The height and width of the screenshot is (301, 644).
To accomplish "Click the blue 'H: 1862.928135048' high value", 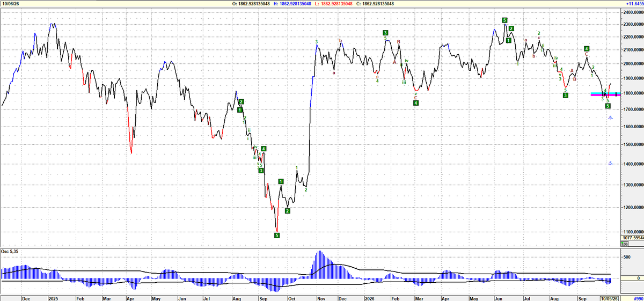I will 292,3.
